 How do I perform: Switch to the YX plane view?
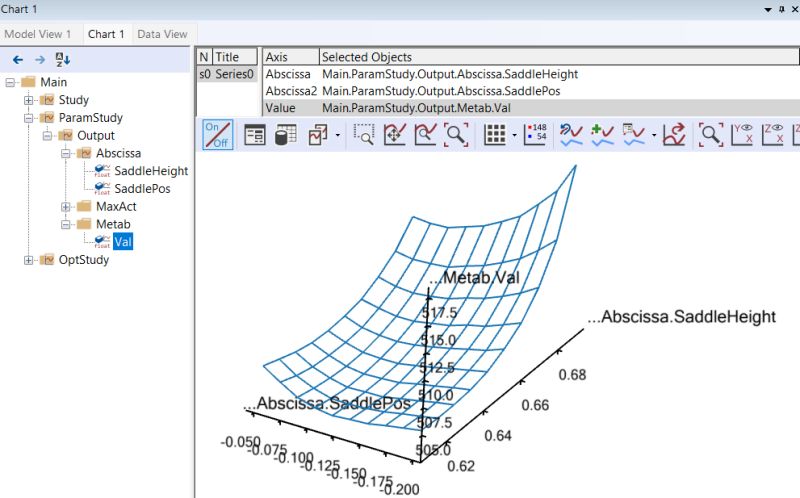[x=742, y=135]
